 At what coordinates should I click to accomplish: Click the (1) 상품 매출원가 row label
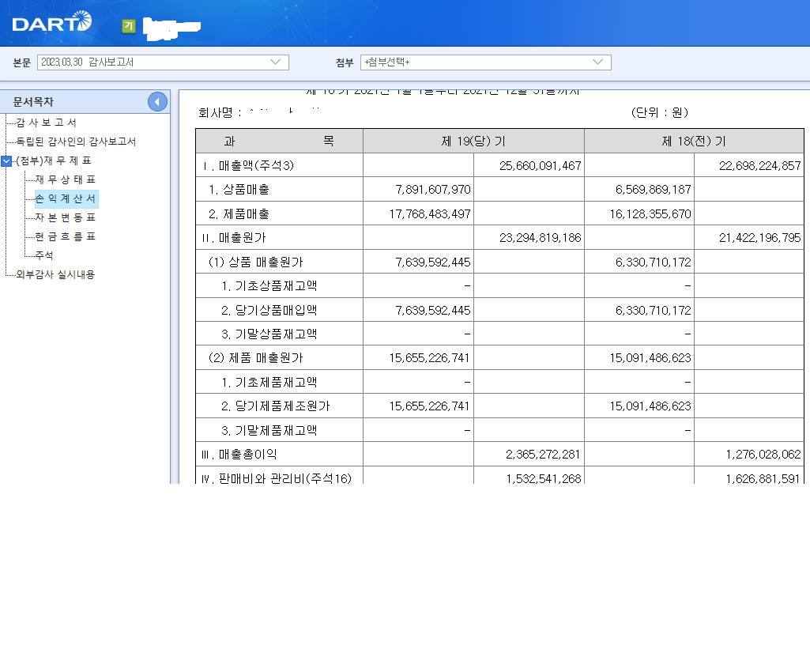256,262
